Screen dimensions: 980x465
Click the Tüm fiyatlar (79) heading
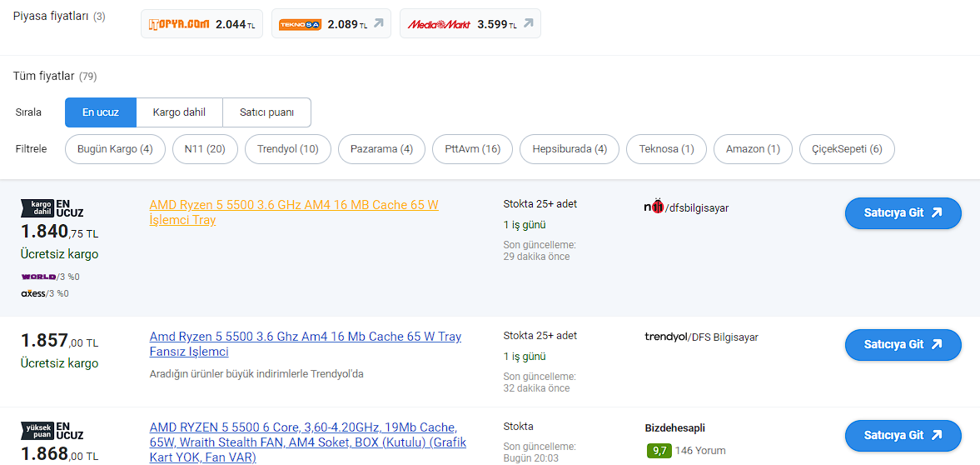(x=55, y=77)
